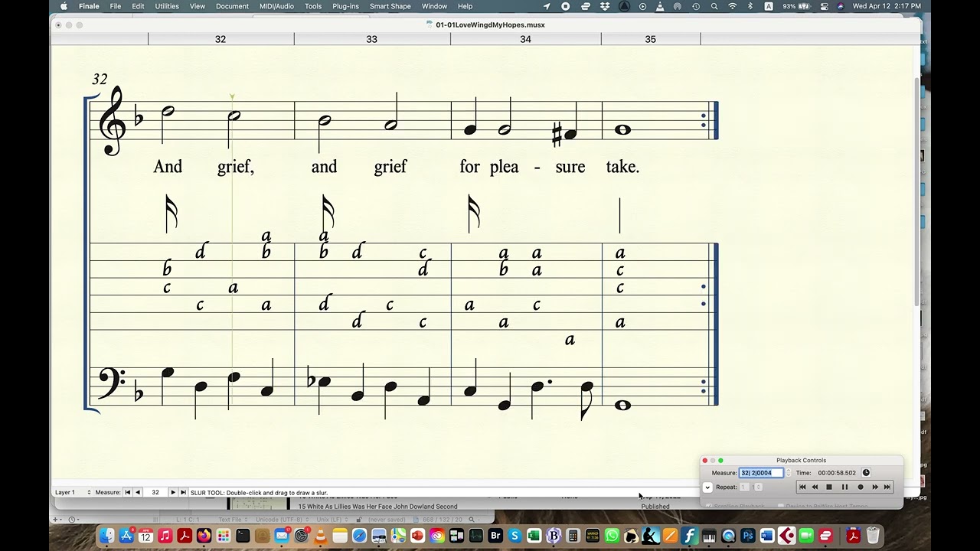Open the Help menu
Image resolution: width=980 pixels, height=551 pixels.
pyautogui.click(x=465, y=6)
